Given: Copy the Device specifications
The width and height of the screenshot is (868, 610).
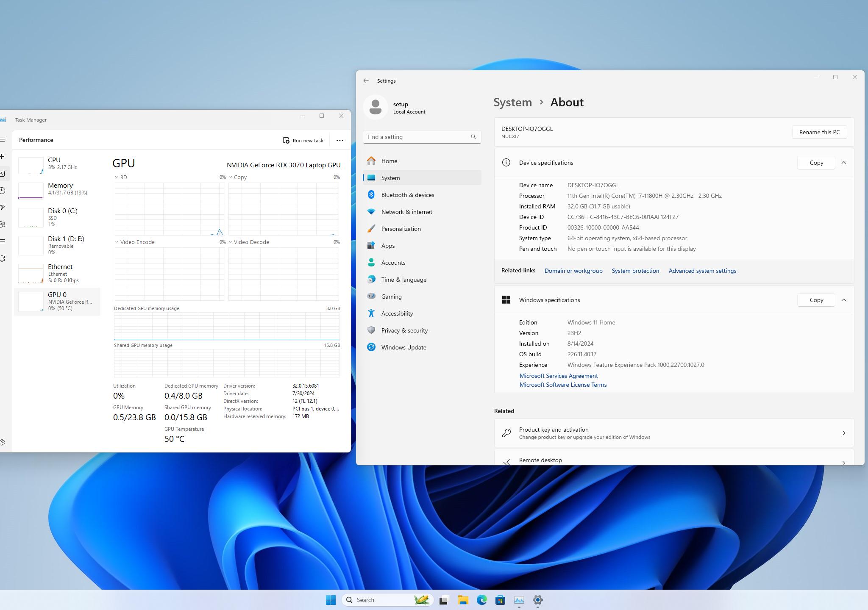Looking at the screenshot, I should tap(816, 163).
